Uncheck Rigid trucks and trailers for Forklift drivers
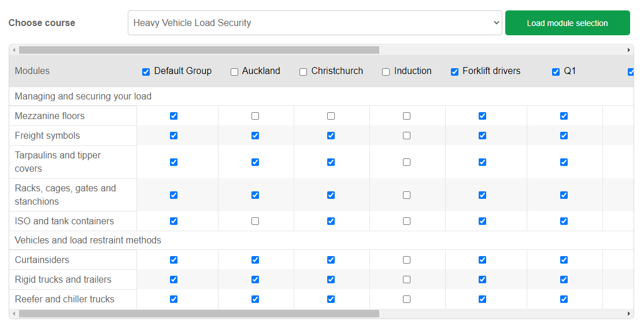The image size is (644, 322). click(483, 279)
